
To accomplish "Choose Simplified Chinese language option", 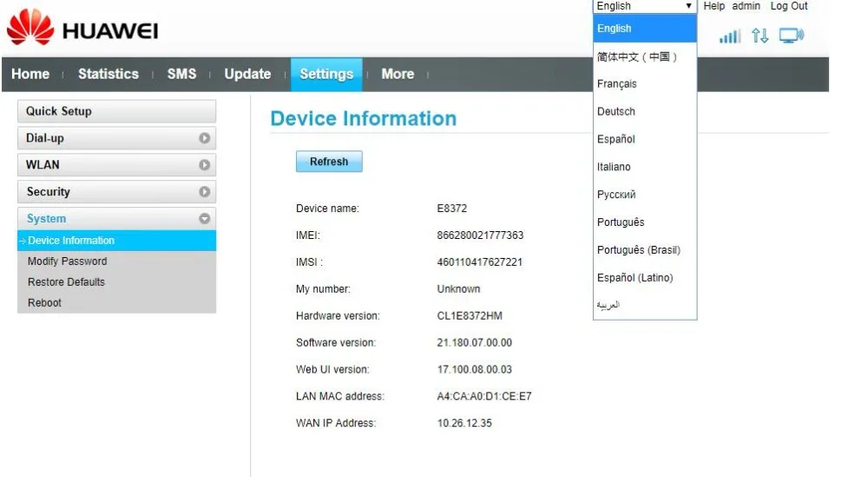I will [x=645, y=56].
